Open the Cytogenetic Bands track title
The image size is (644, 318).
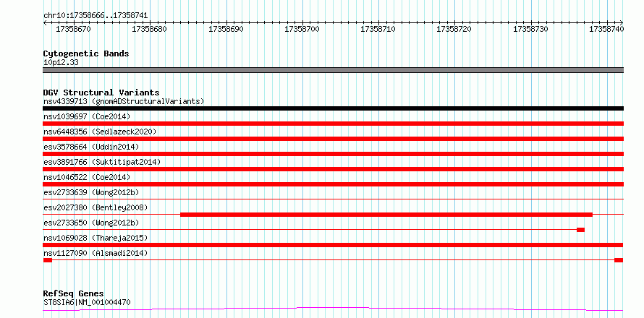[x=86, y=53]
